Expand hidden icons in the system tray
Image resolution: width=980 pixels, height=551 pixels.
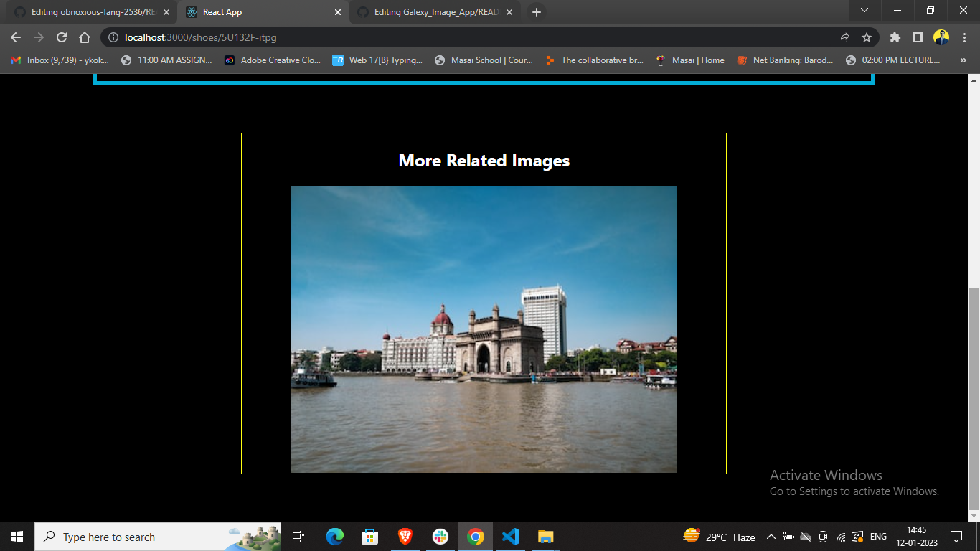(771, 537)
